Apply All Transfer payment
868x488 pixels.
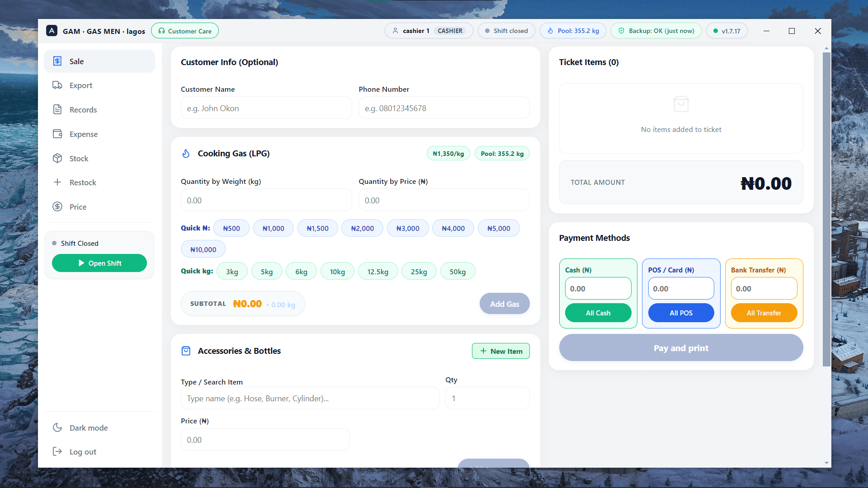(764, 313)
